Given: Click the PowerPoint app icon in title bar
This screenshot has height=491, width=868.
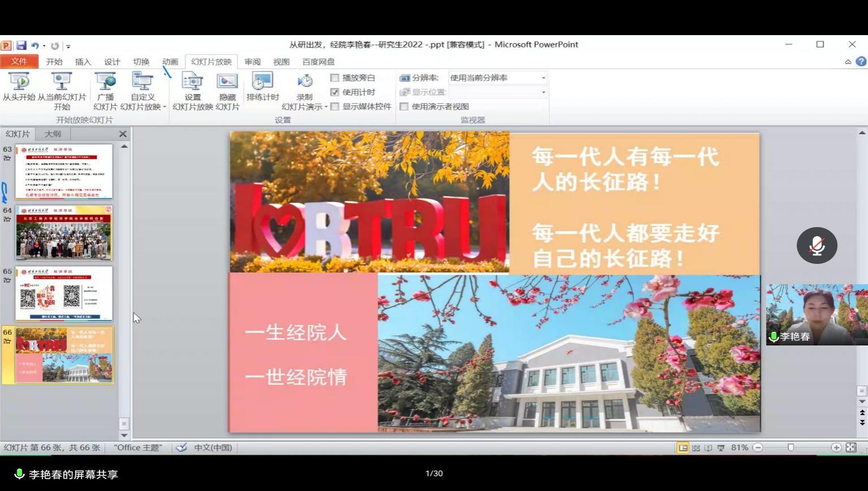Looking at the screenshot, I should point(6,45).
